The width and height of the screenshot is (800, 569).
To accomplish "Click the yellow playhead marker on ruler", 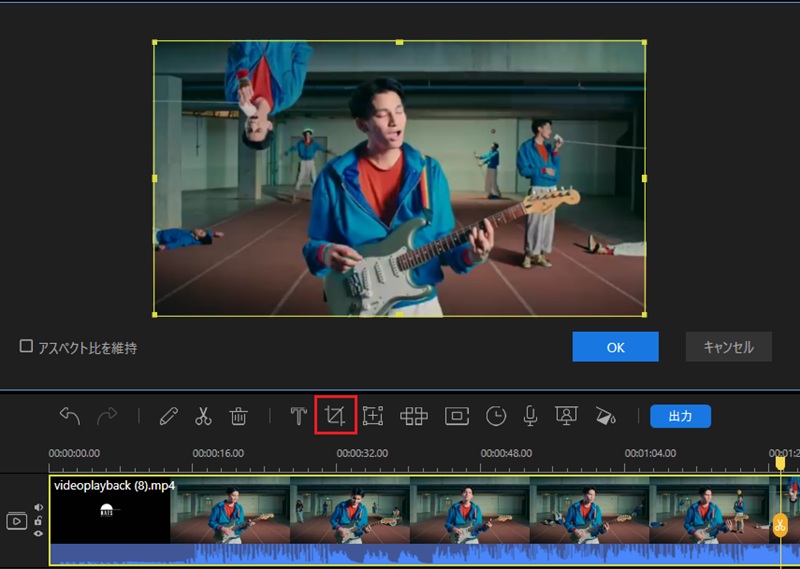I will tap(780, 463).
